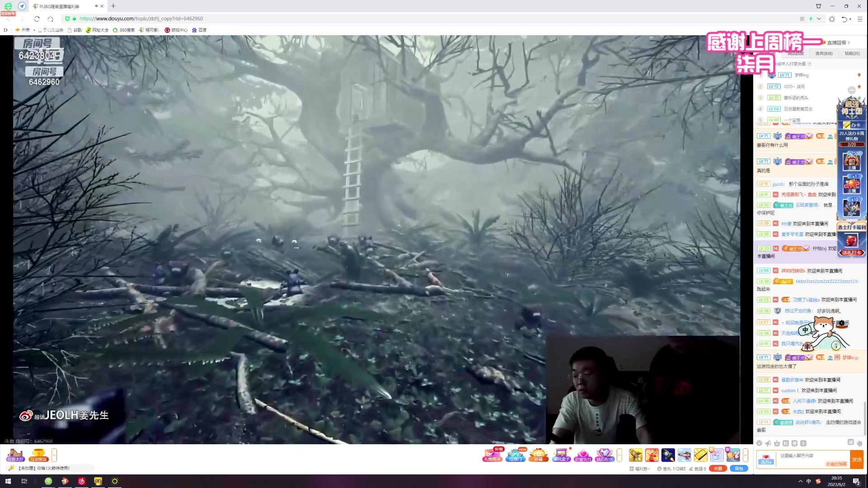The image size is (868, 488).
Task: Mute the PUBG tab audio
Action: coord(96,6)
